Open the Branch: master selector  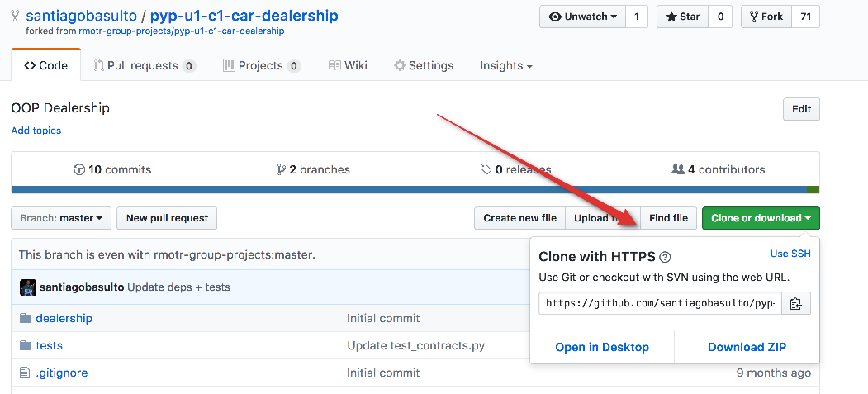[61, 218]
